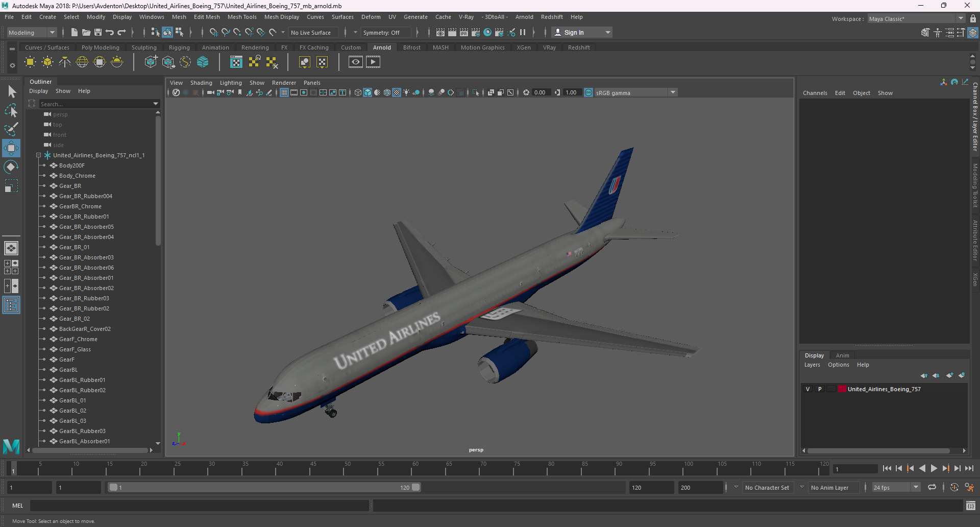The width and height of the screenshot is (980, 527).
Task: Open the sRGB gamma dropdown
Action: click(673, 92)
